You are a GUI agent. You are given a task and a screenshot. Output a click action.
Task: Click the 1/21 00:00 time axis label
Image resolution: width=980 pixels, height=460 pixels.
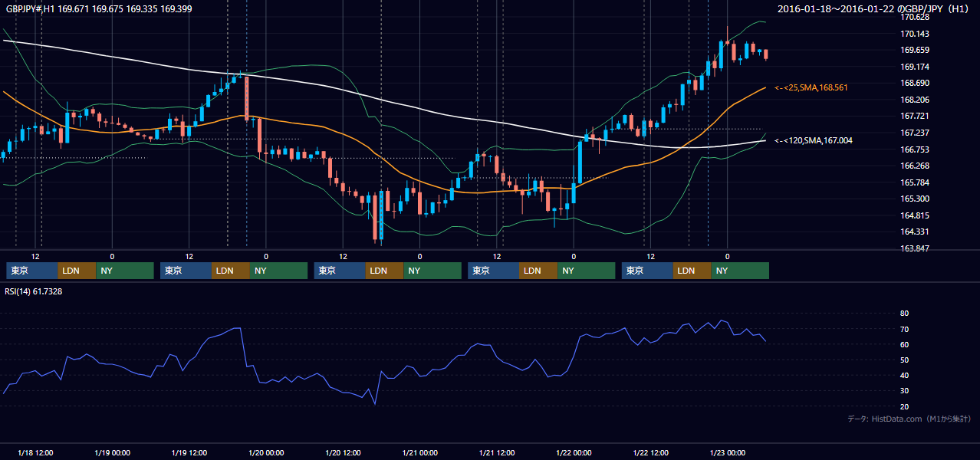[x=419, y=452]
